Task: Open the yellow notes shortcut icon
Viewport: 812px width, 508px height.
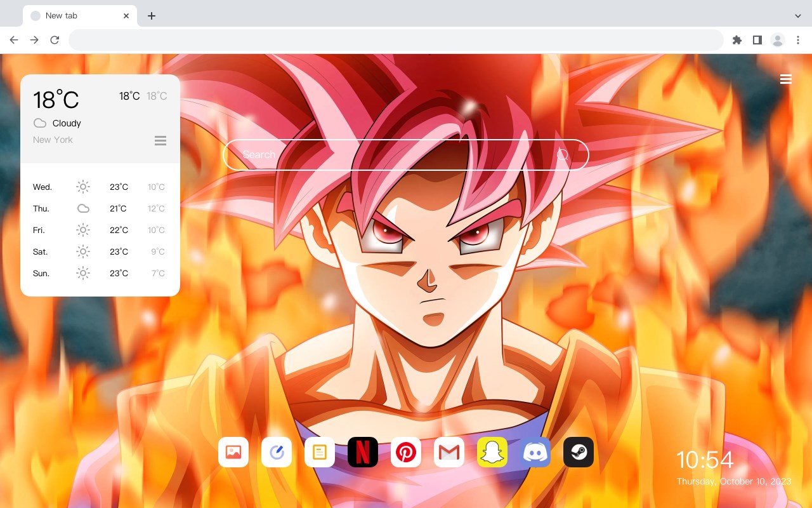Action: click(x=320, y=452)
